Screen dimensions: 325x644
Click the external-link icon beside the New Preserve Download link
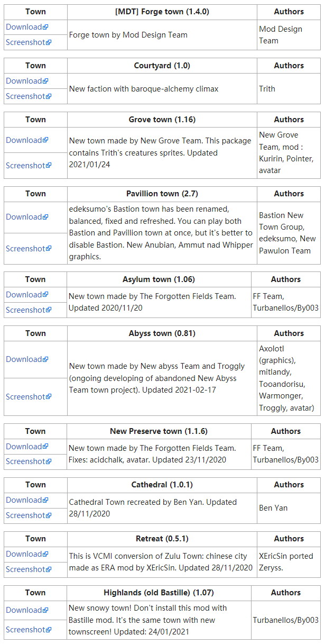click(46, 447)
